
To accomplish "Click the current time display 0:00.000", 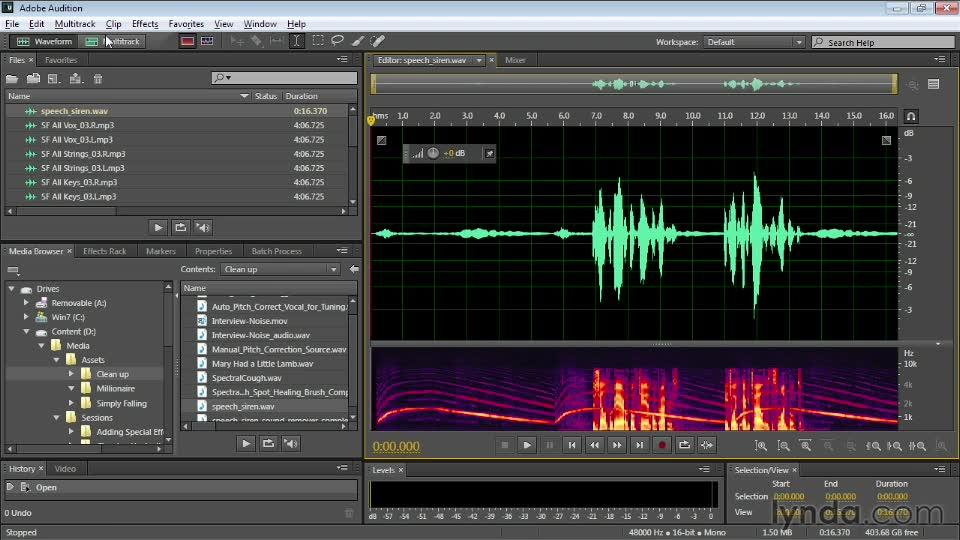I will pyautogui.click(x=396, y=446).
